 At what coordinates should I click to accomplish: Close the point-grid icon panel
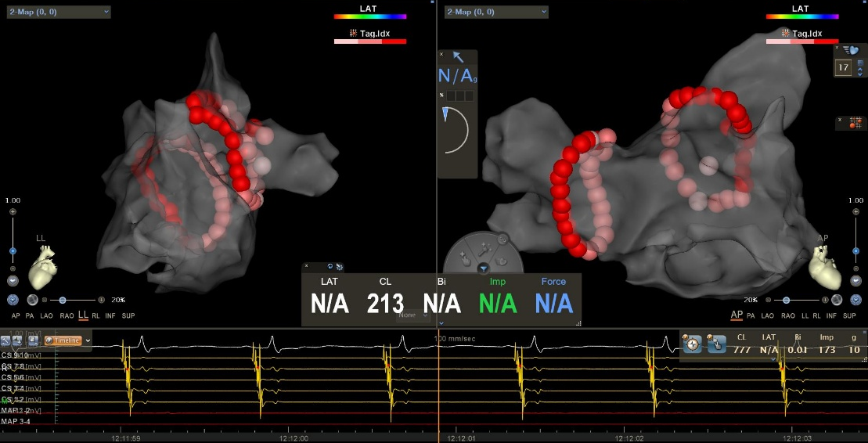(839, 120)
